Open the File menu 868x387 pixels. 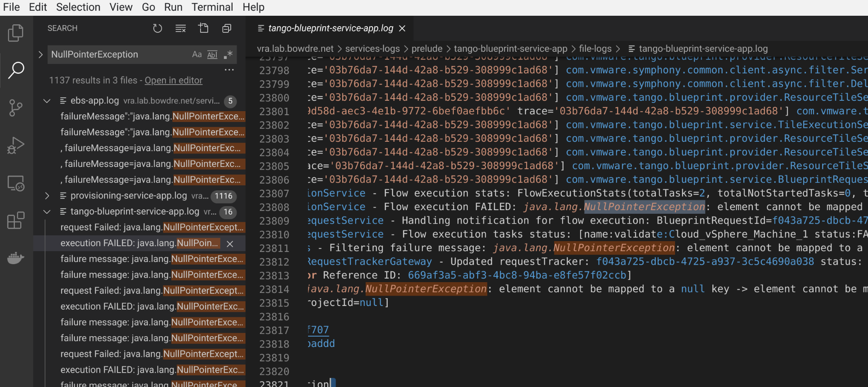(11, 7)
